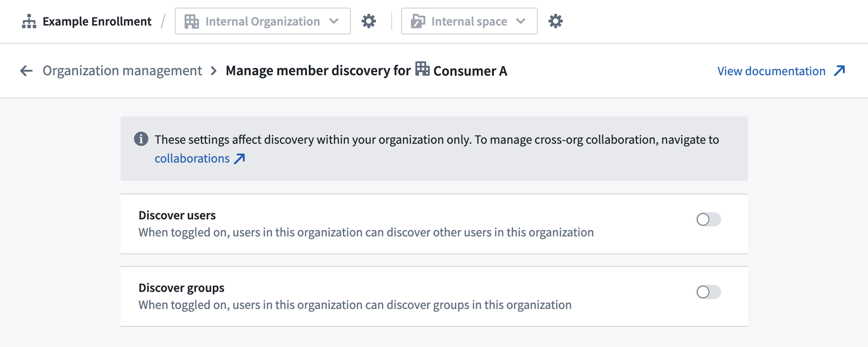This screenshot has width=868, height=347.
Task: Open the View documentation link
Action: click(771, 71)
